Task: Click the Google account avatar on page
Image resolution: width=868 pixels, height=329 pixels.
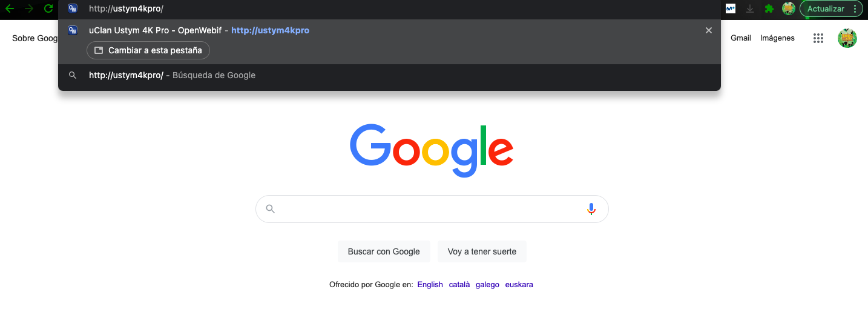Action: (x=847, y=38)
